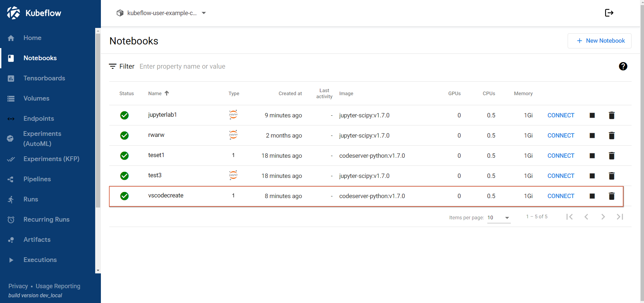The width and height of the screenshot is (644, 303).
Task: Open the help question mark icon
Action: tap(623, 66)
